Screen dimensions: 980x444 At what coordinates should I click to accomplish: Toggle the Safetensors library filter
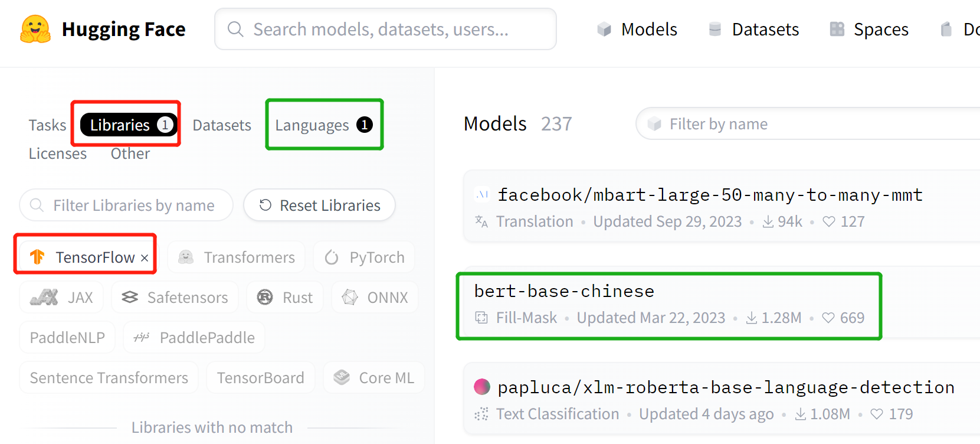[175, 297]
